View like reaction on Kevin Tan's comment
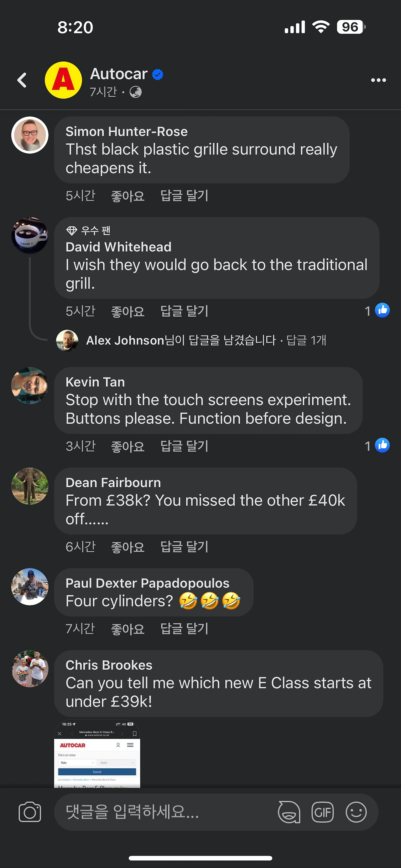This screenshot has width=401, height=868. click(x=377, y=446)
